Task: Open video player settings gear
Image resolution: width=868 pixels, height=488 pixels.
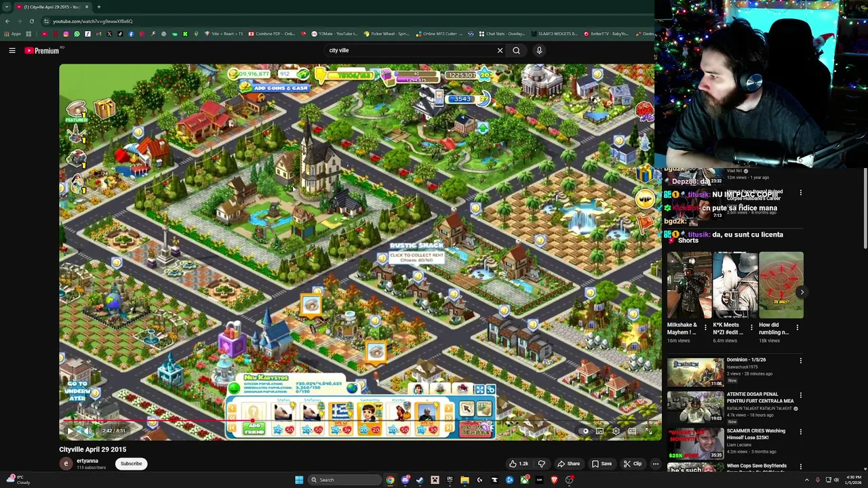Action: [616, 431]
